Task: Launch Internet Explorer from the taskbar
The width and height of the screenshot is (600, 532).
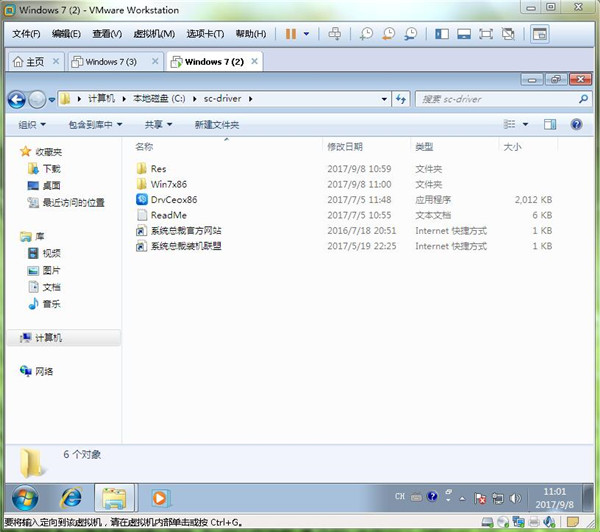Action: pyautogui.click(x=71, y=498)
